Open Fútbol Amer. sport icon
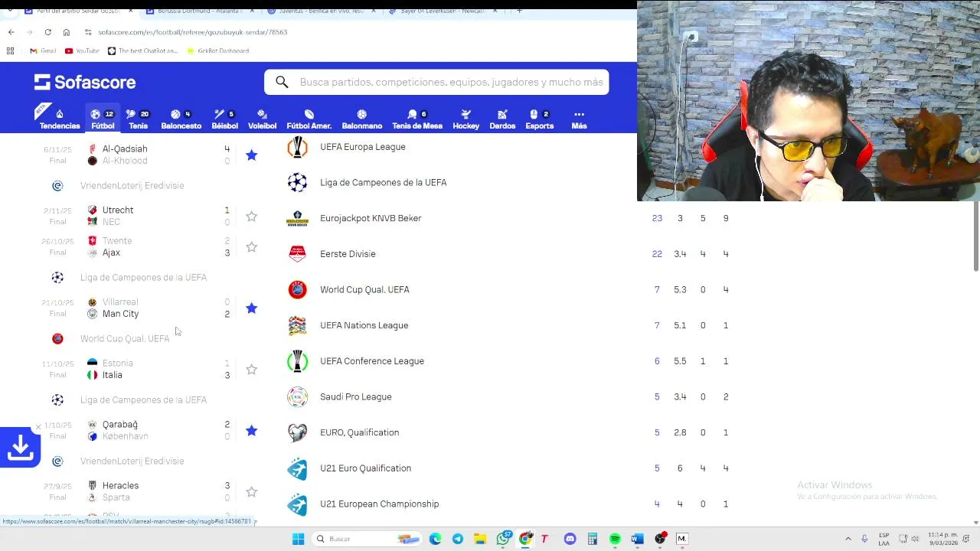This screenshot has height=551, width=980. coord(309,119)
